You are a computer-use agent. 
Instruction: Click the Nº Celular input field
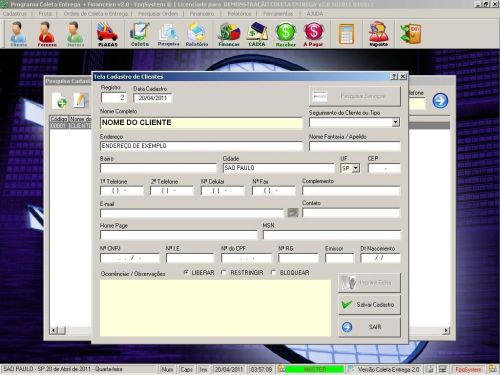tap(222, 191)
